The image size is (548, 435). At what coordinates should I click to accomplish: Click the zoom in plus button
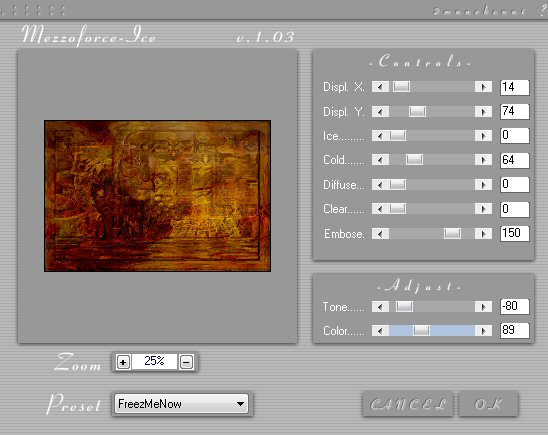tap(123, 362)
